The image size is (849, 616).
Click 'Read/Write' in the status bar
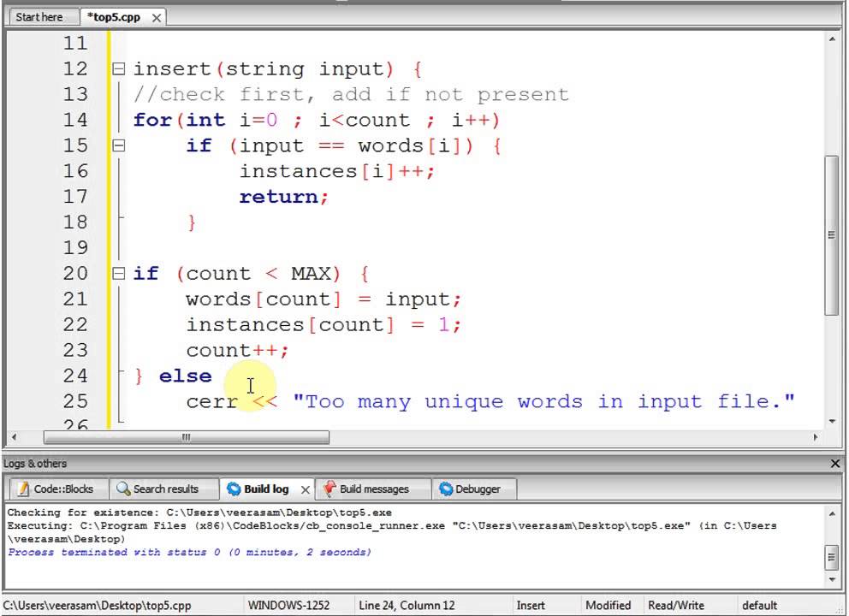coord(676,605)
